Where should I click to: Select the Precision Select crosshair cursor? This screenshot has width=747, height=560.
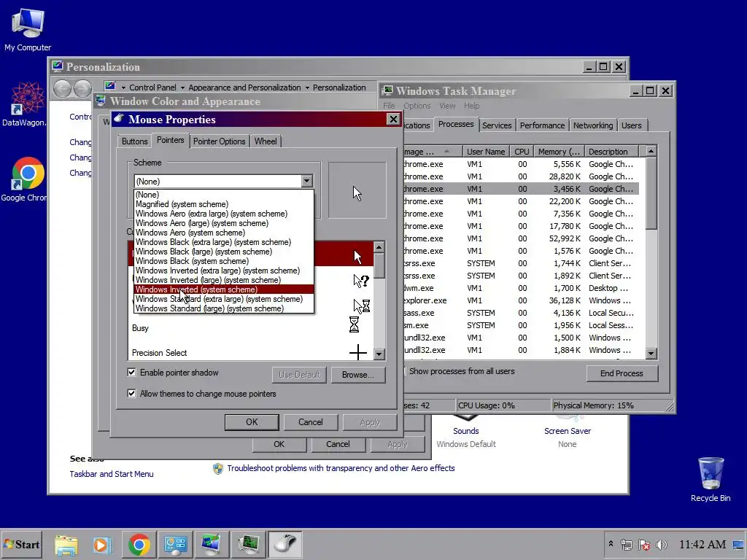[x=250, y=353]
